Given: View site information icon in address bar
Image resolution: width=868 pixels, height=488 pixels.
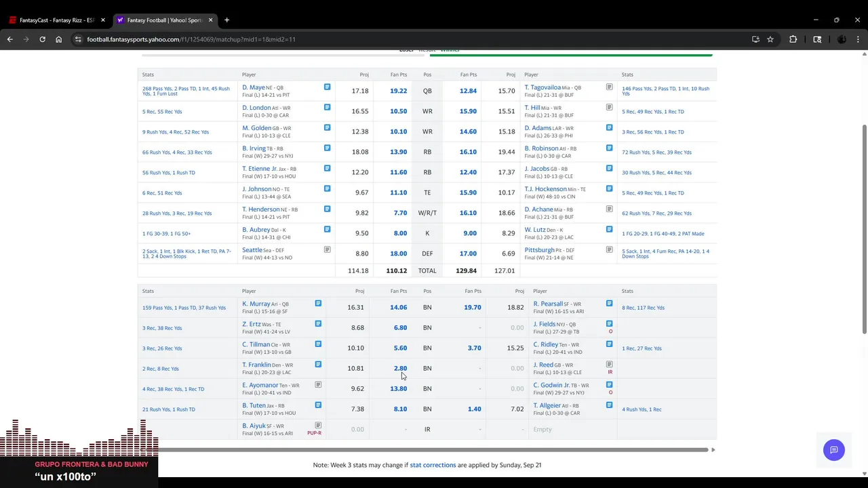Looking at the screenshot, I should [79, 39].
